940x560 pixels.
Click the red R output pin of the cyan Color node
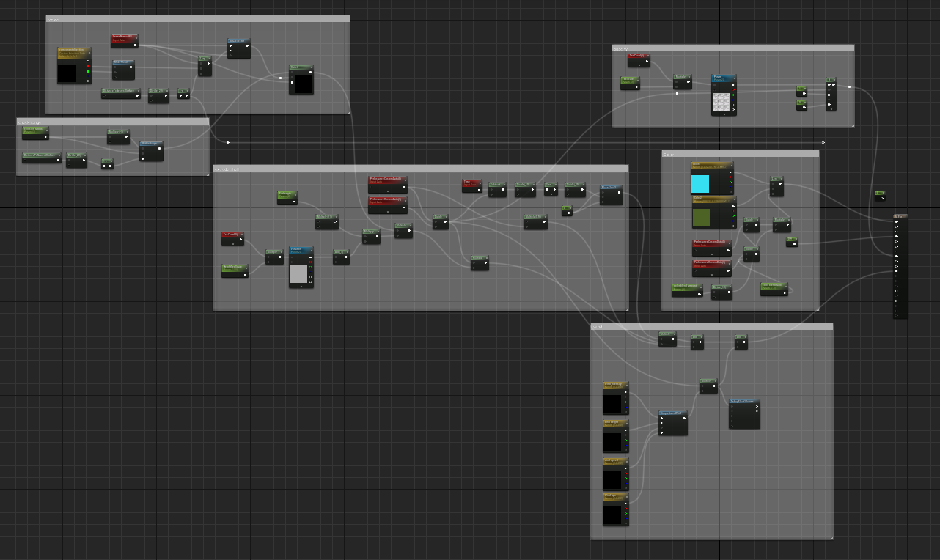click(730, 177)
